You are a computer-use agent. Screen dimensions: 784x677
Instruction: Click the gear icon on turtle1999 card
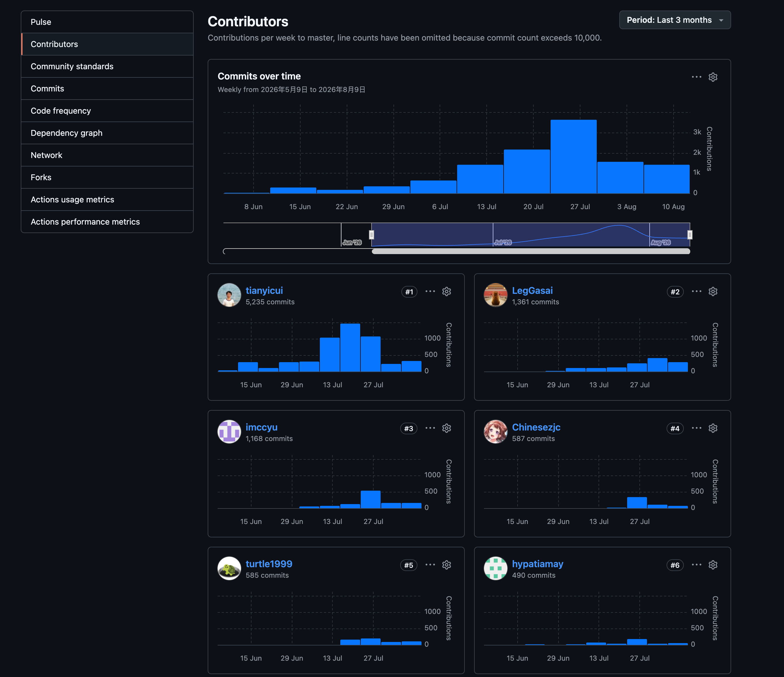click(447, 565)
